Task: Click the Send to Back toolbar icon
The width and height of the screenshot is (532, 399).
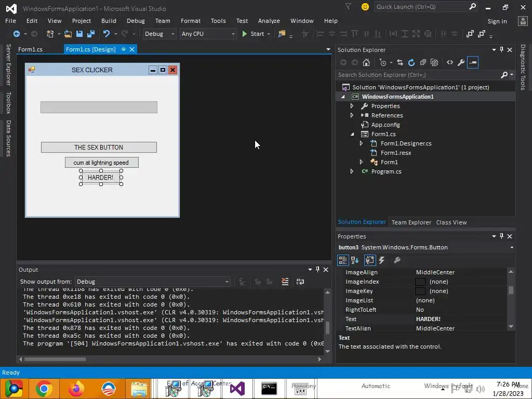Action: pyautogui.click(x=482, y=34)
